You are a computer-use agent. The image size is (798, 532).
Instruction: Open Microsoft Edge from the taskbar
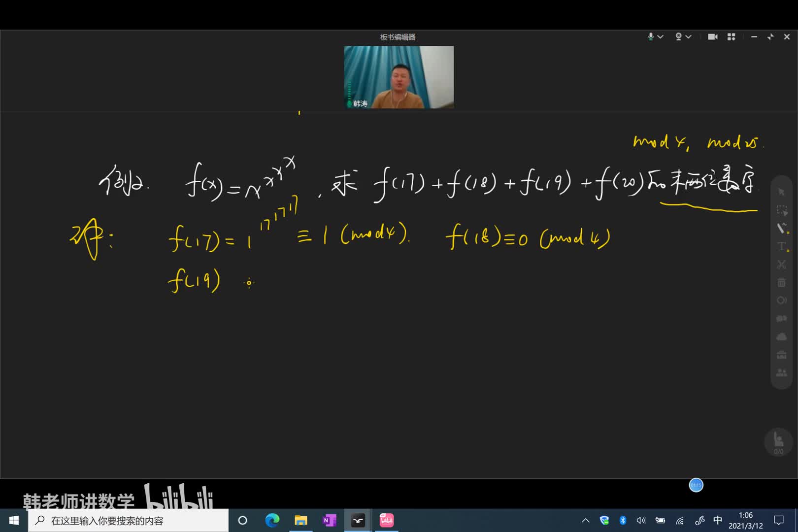click(x=272, y=521)
